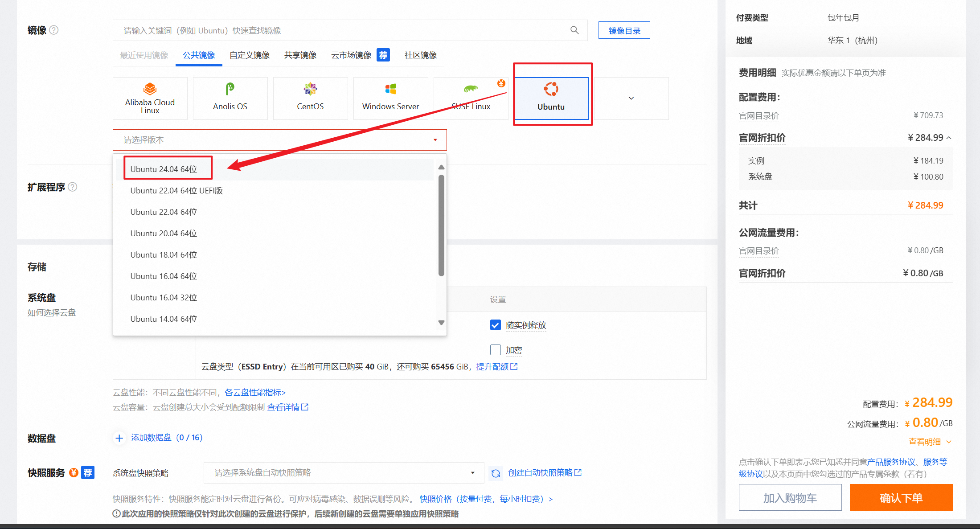Screen dimensions: 980x529
Task: Click the 加入购物车 button
Action: pyautogui.click(x=790, y=497)
